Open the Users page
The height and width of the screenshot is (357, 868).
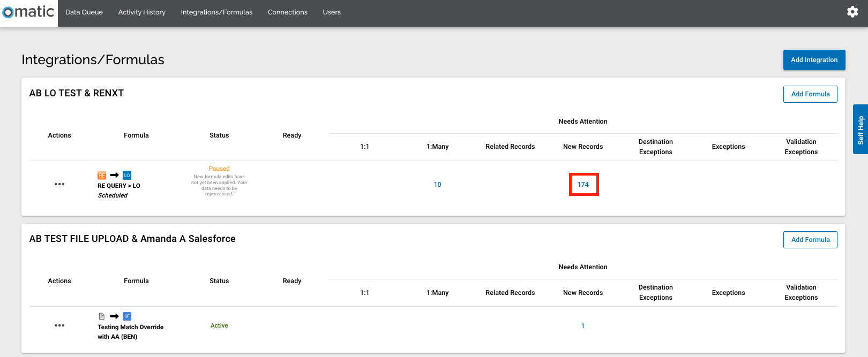point(332,12)
